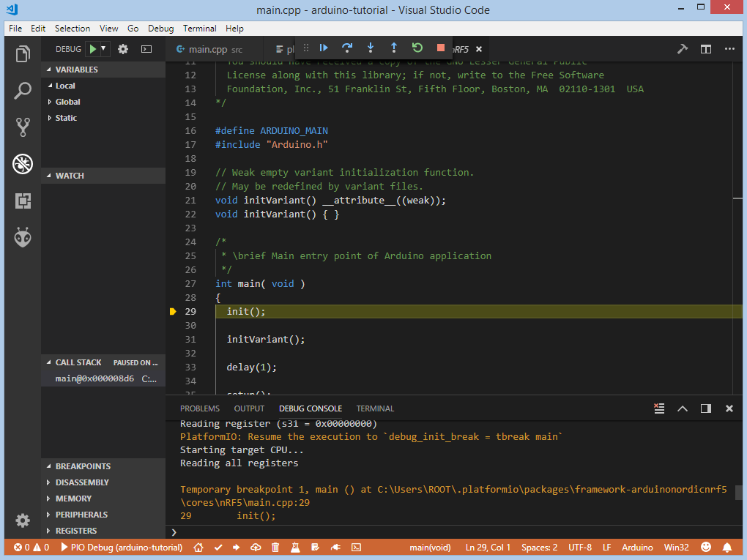Screen dimensions: 747x560
Task: Open editor More Actions ellipsis
Action: 729,49
